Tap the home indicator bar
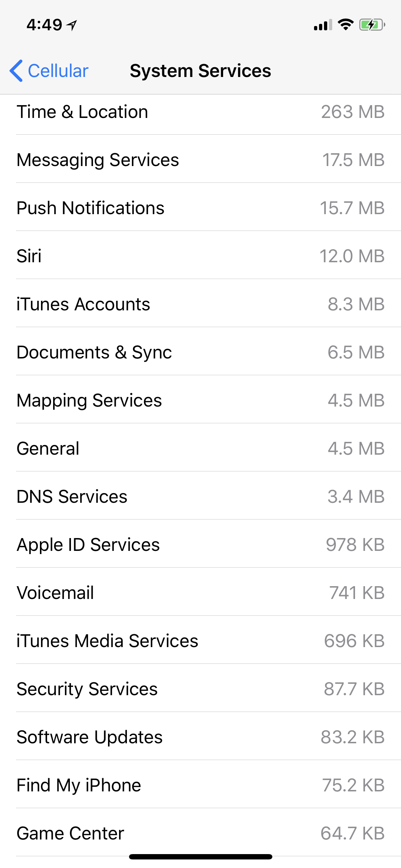The height and width of the screenshot is (868, 401). [x=200, y=857]
